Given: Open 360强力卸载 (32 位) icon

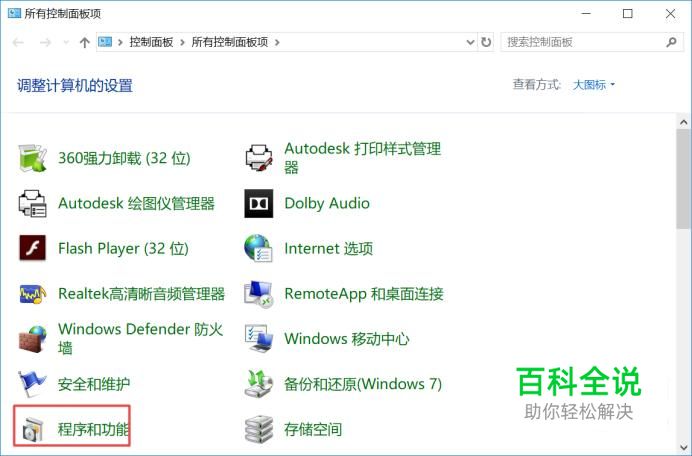Looking at the screenshot, I should point(32,158).
